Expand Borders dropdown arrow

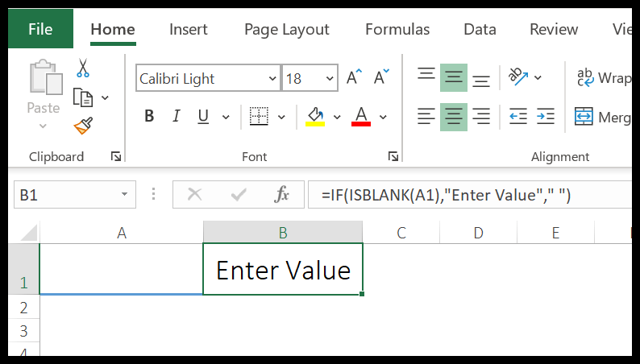281,117
